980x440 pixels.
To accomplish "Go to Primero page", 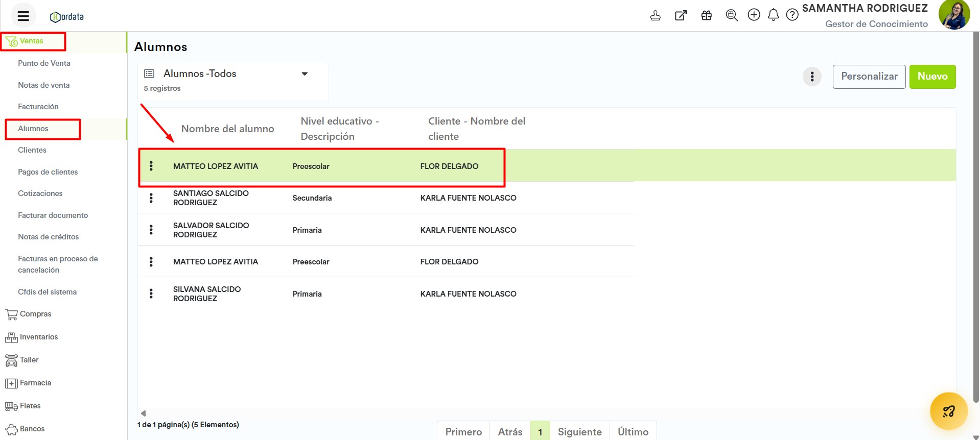I will coord(463,432).
